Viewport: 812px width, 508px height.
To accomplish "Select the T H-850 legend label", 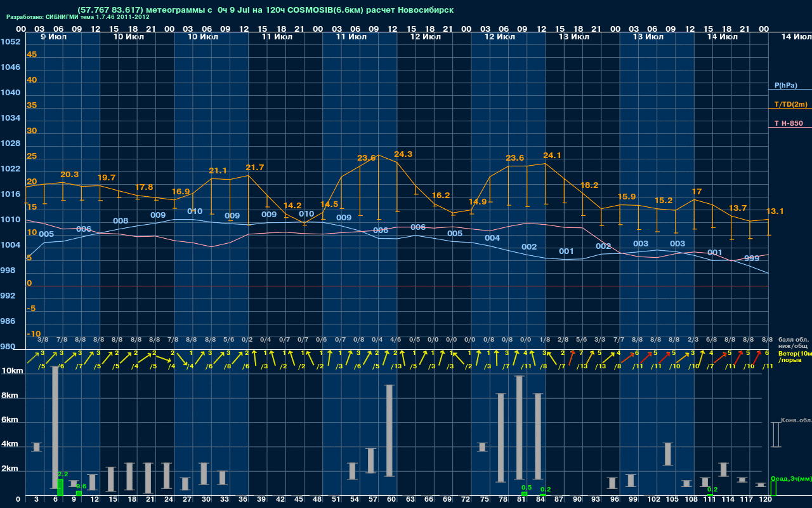I will (x=789, y=123).
